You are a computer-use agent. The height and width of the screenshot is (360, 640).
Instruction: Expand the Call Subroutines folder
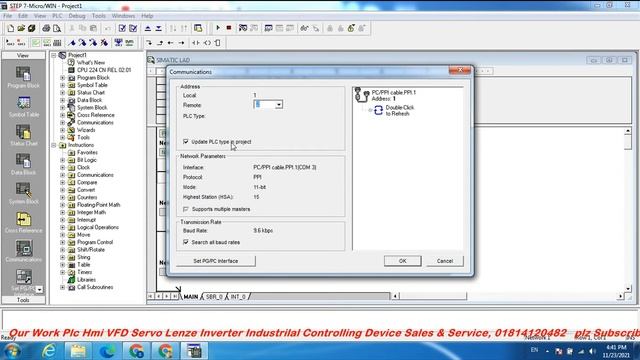[x=62, y=287]
